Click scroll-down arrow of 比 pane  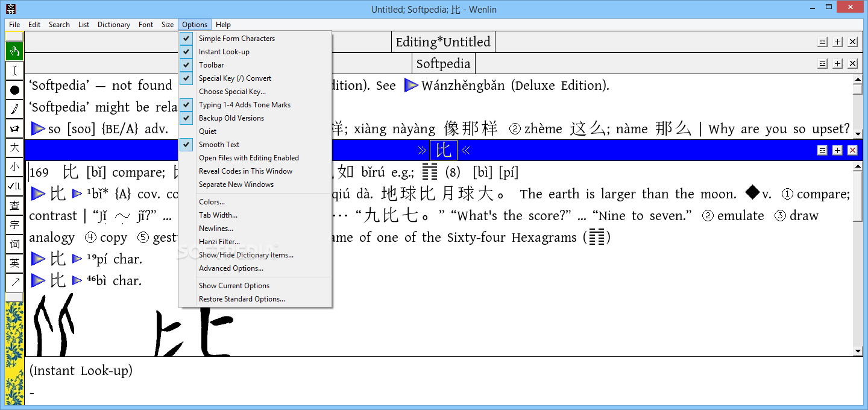[858, 351]
